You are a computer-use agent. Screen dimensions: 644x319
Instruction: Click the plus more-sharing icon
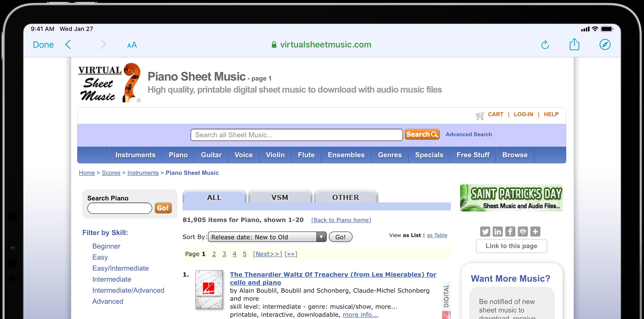535,231
